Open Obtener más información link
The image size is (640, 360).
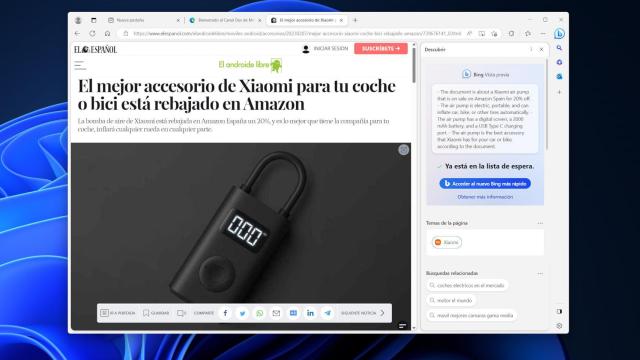(485, 197)
